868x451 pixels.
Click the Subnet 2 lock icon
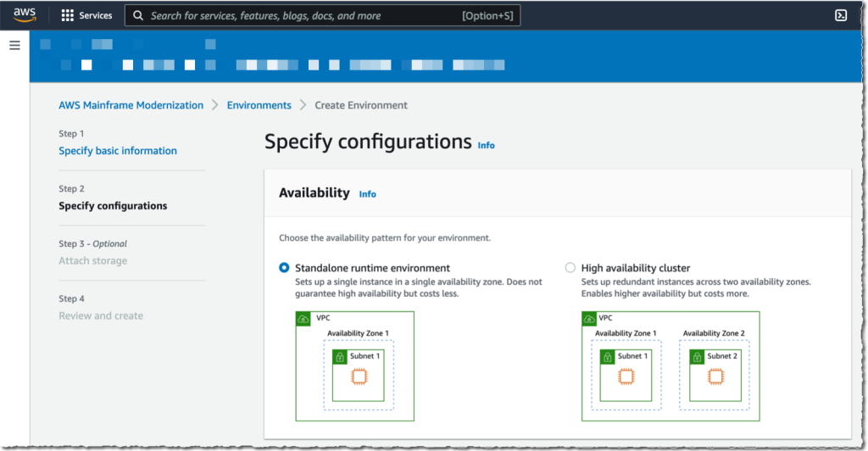[x=697, y=357]
